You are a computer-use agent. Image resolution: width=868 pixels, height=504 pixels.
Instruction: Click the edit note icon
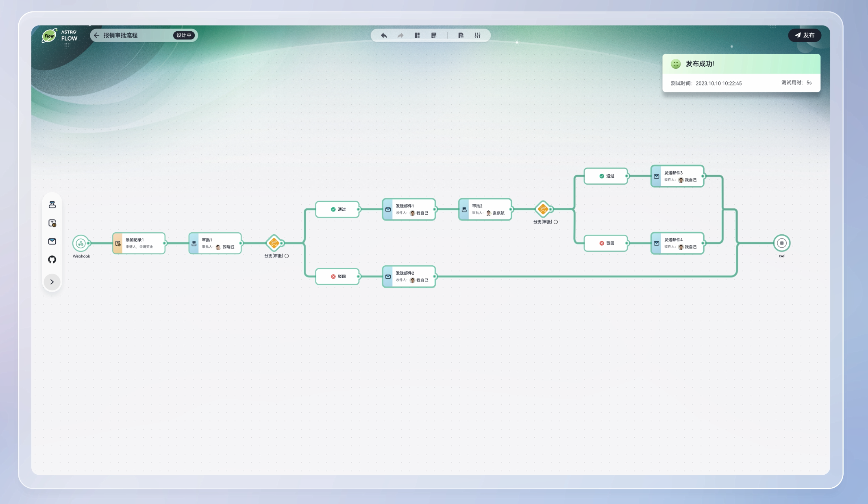[x=434, y=35]
